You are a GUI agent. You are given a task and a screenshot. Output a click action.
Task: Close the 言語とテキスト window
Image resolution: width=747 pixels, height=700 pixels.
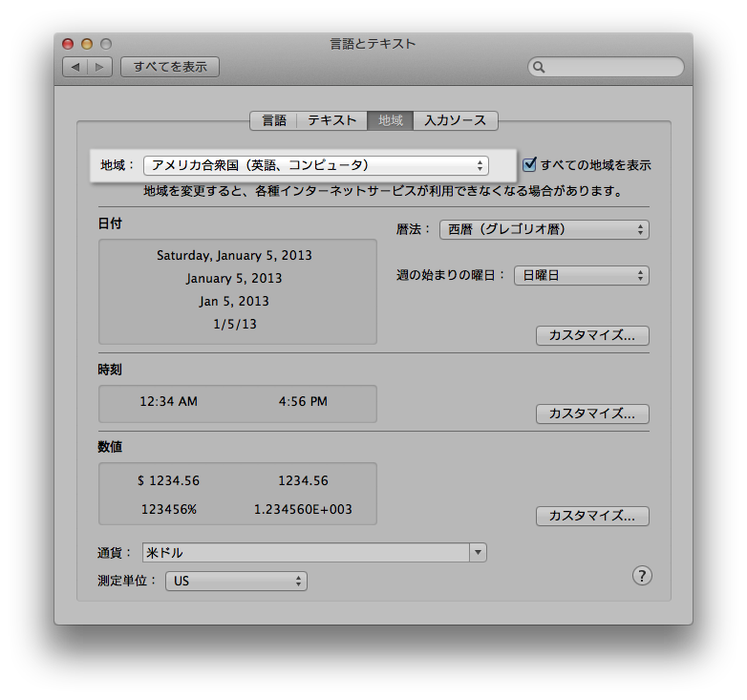point(68,44)
